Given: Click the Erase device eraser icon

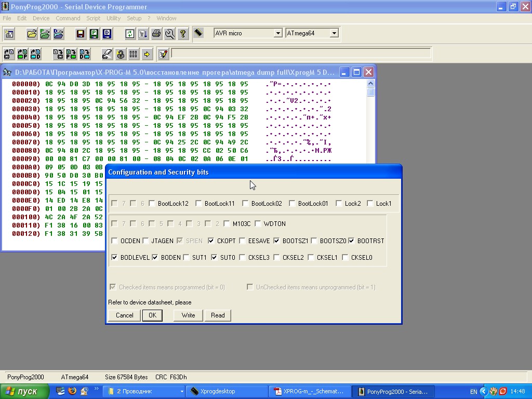Looking at the screenshot, I should 107,54.
